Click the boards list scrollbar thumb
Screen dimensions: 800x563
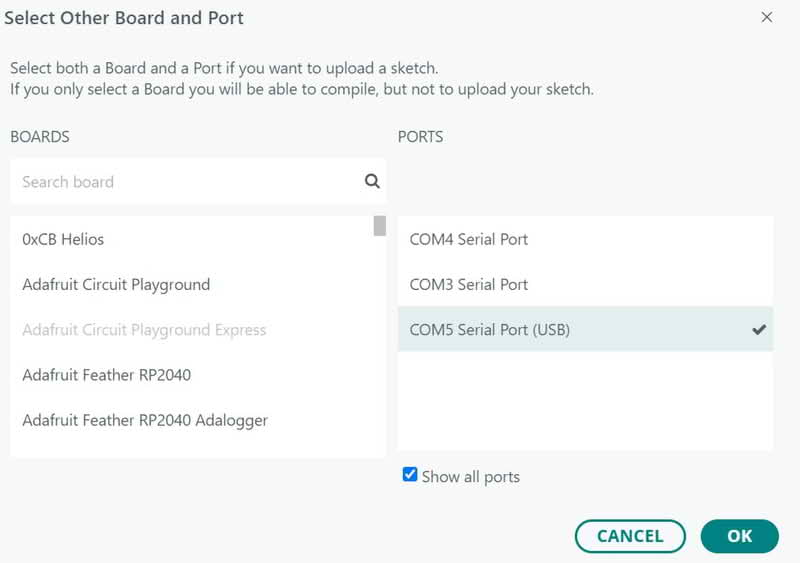380,226
